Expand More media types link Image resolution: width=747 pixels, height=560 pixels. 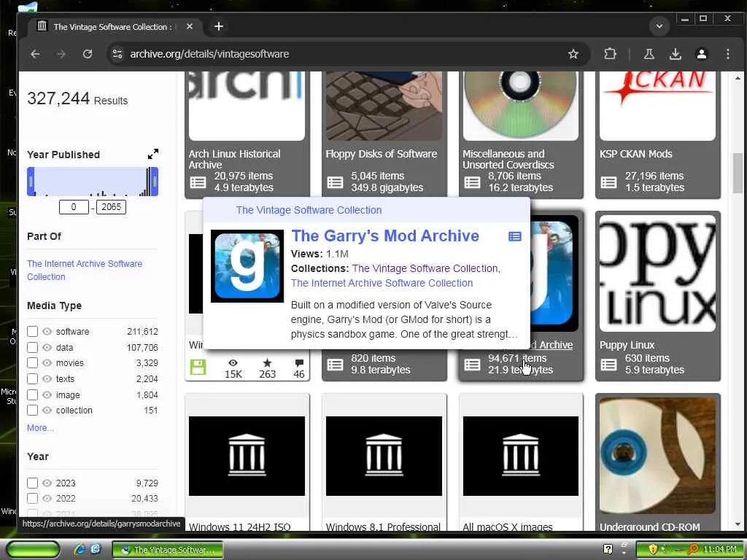pyautogui.click(x=40, y=427)
